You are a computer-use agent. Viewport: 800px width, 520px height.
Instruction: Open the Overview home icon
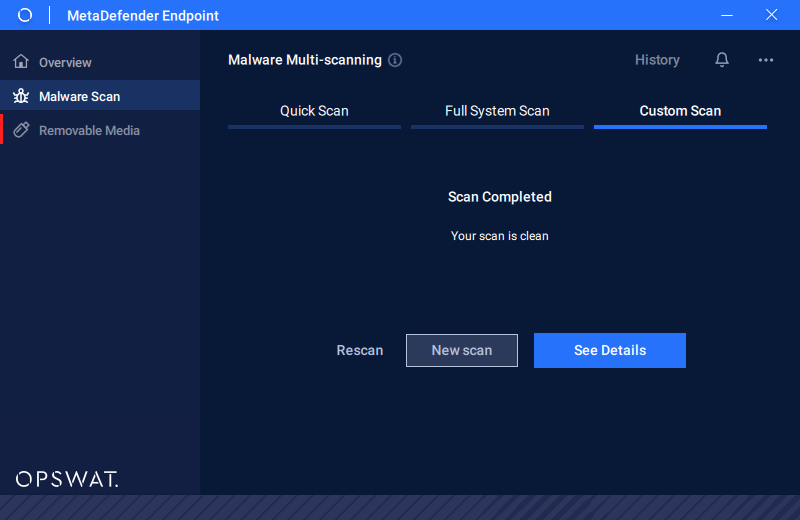[x=21, y=61]
